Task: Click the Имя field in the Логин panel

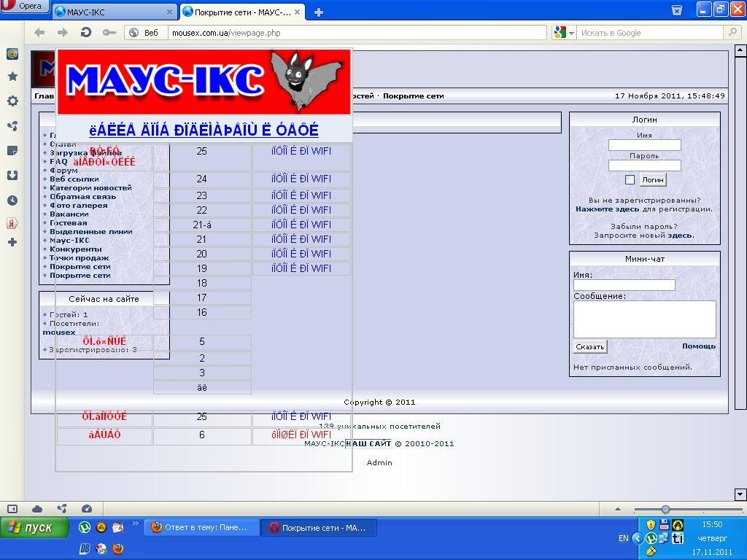Action: [x=645, y=145]
